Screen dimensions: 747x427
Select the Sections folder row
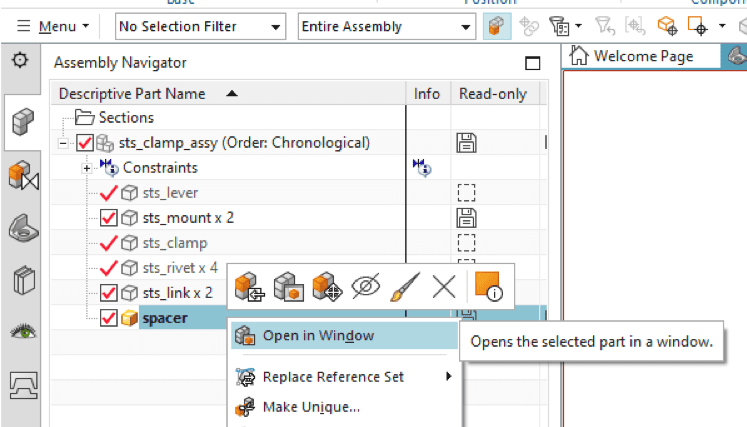(126, 118)
